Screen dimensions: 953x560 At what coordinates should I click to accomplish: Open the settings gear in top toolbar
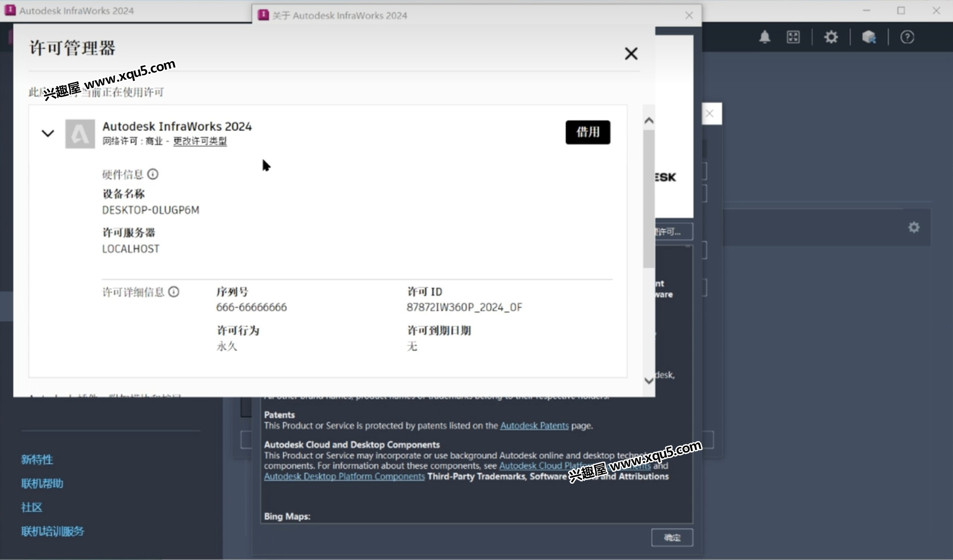tap(831, 37)
